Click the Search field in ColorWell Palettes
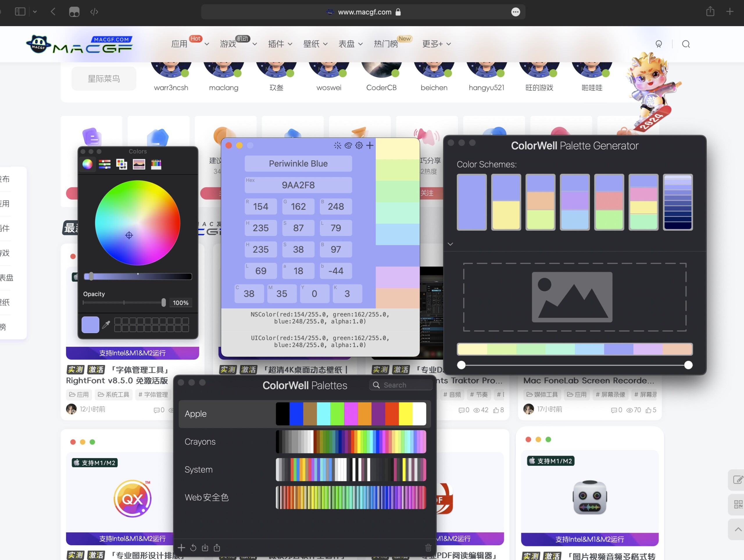 point(401,385)
